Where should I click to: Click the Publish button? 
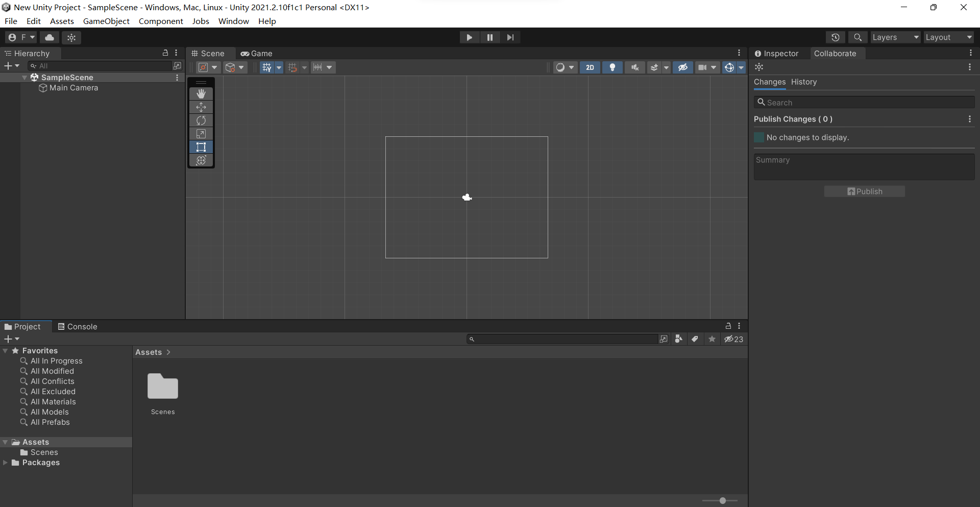pos(864,191)
